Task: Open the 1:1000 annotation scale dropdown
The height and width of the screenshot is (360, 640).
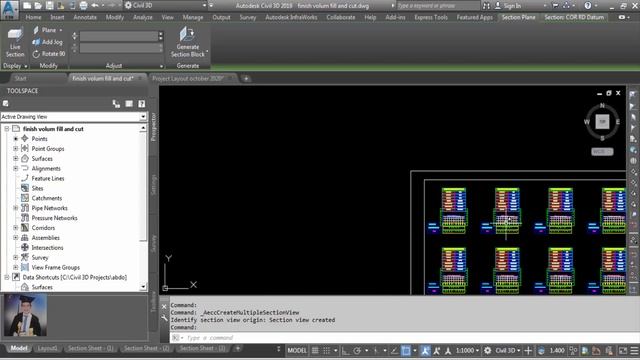Action: pyautogui.click(x=467, y=350)
